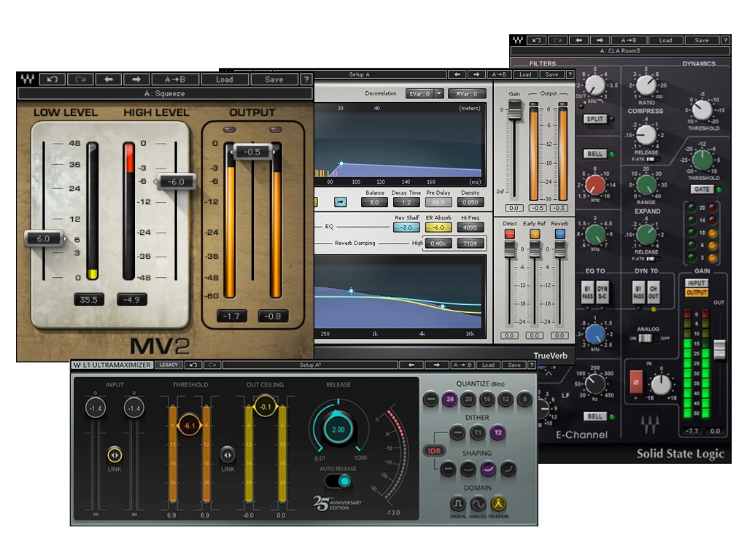Toggle the Expand F.ATK switch in E-Channel
Screen dimensions: 747x560
point(654,259)
